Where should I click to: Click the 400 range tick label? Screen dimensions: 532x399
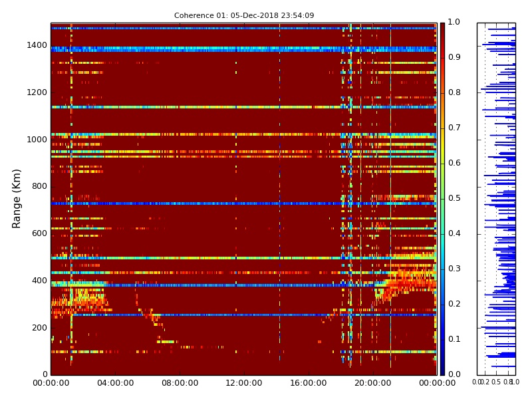coord(39,281)
